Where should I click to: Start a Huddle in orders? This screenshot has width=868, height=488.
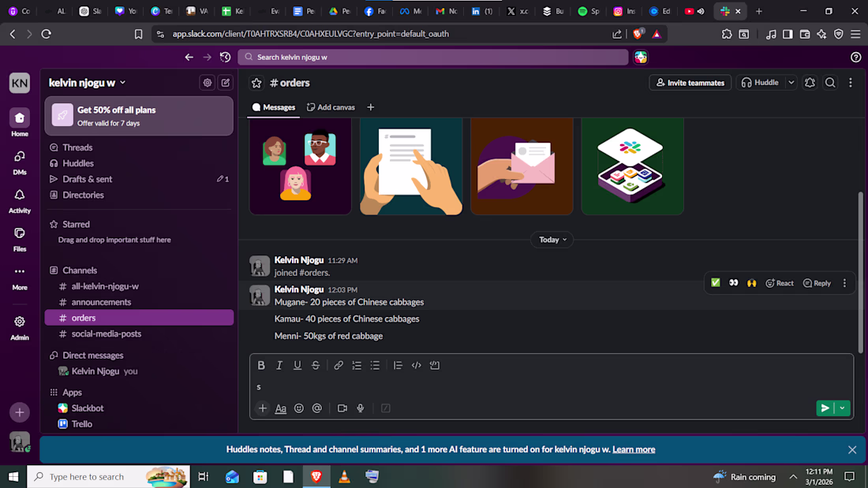[x=761, y=83]
